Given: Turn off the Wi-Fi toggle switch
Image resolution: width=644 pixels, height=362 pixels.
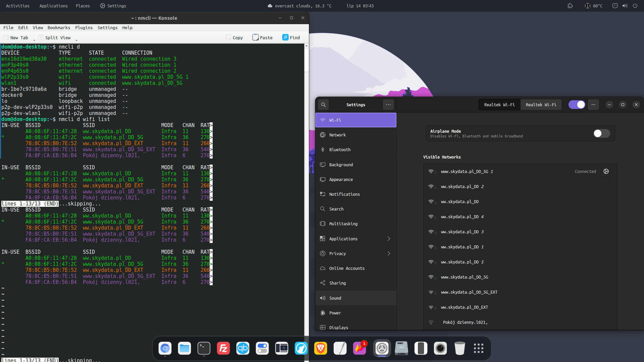Looking at the screenshot, I should click(576, 104).
